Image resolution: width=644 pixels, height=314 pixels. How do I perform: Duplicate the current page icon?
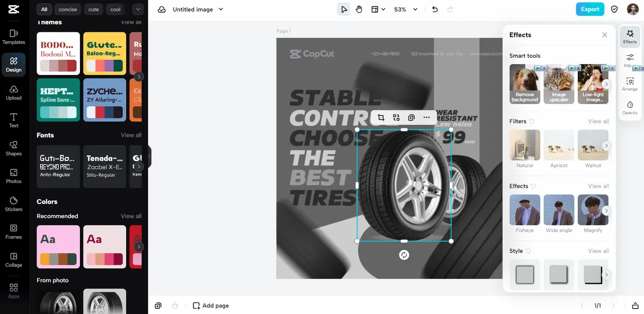click(x=158, y=305)
